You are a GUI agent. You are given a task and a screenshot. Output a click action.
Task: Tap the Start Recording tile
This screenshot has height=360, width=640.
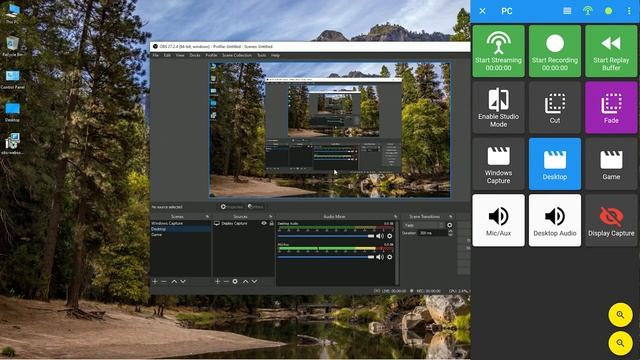click(x=555, y=51)
